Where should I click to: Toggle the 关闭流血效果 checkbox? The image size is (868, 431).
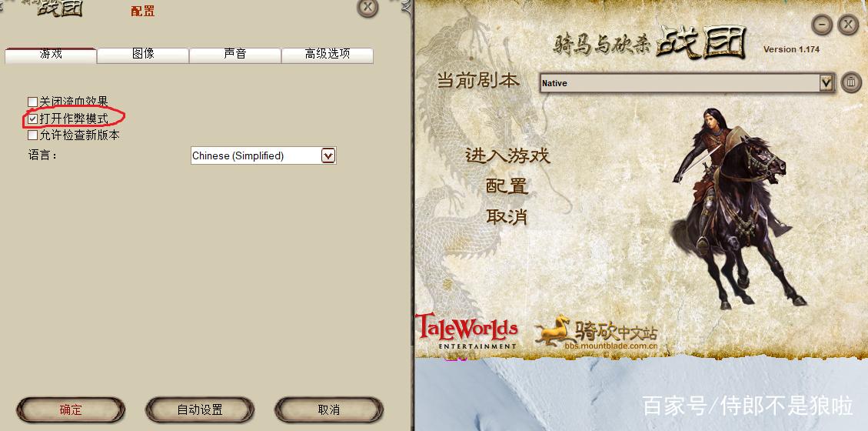32,102
